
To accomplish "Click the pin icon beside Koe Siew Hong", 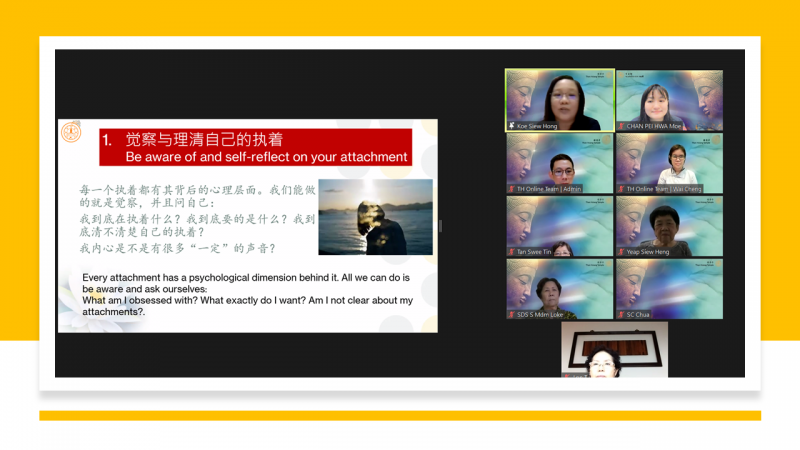I will pos(512,127).
